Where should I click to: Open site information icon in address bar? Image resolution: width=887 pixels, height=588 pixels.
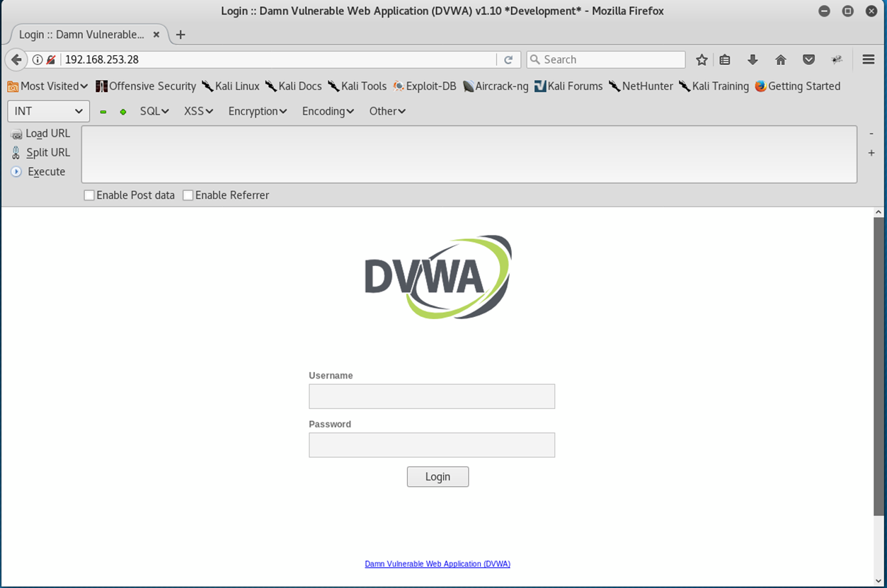38,60
